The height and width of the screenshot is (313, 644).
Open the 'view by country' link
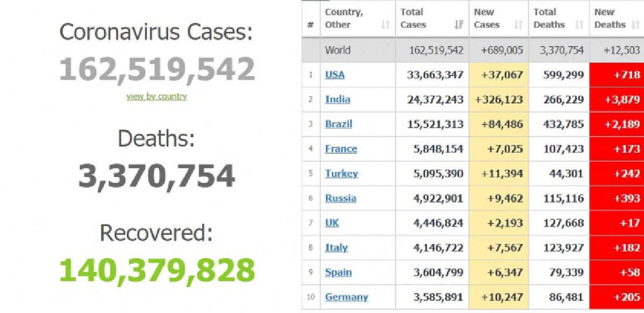point(157,96)
